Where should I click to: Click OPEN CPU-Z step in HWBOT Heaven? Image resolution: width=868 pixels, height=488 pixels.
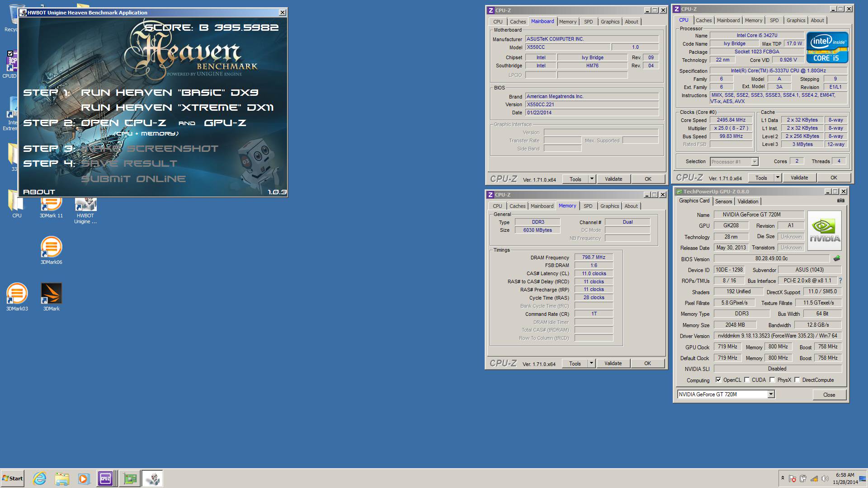[123, 123]
